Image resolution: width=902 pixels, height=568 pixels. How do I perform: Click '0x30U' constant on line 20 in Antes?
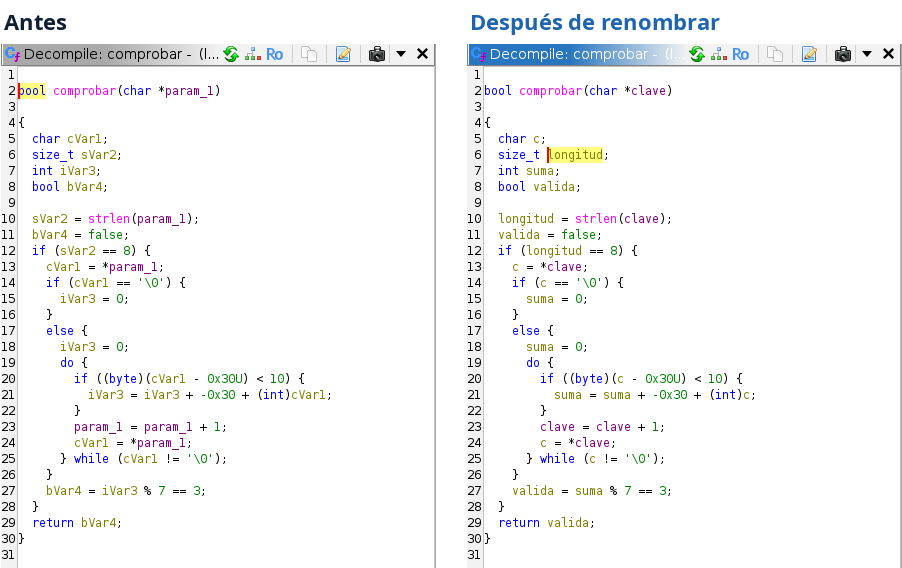[224, 379]
